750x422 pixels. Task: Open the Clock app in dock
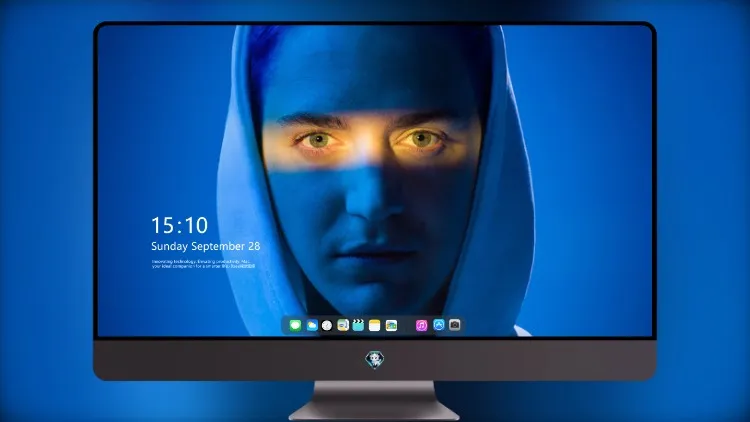point(327,325)
